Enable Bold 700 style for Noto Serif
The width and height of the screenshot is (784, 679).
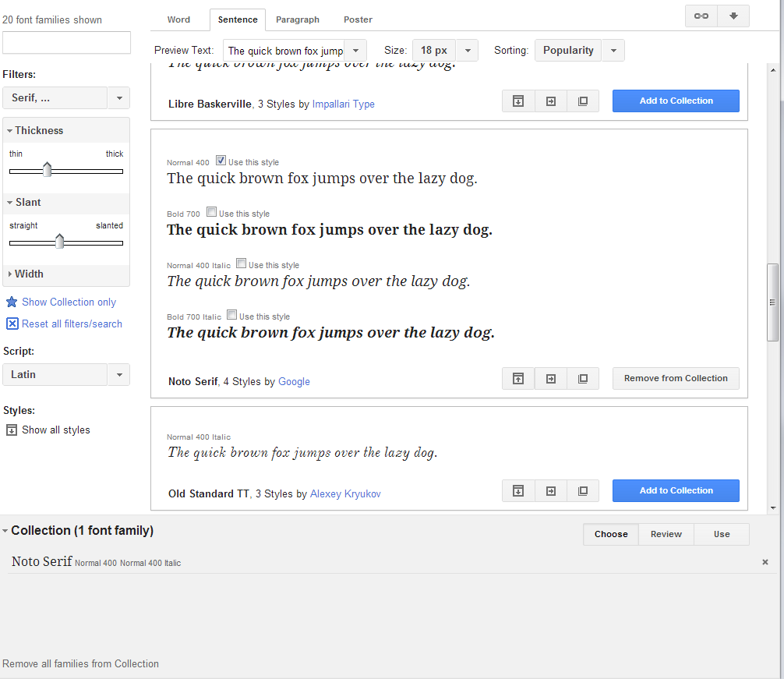(211, 212)
